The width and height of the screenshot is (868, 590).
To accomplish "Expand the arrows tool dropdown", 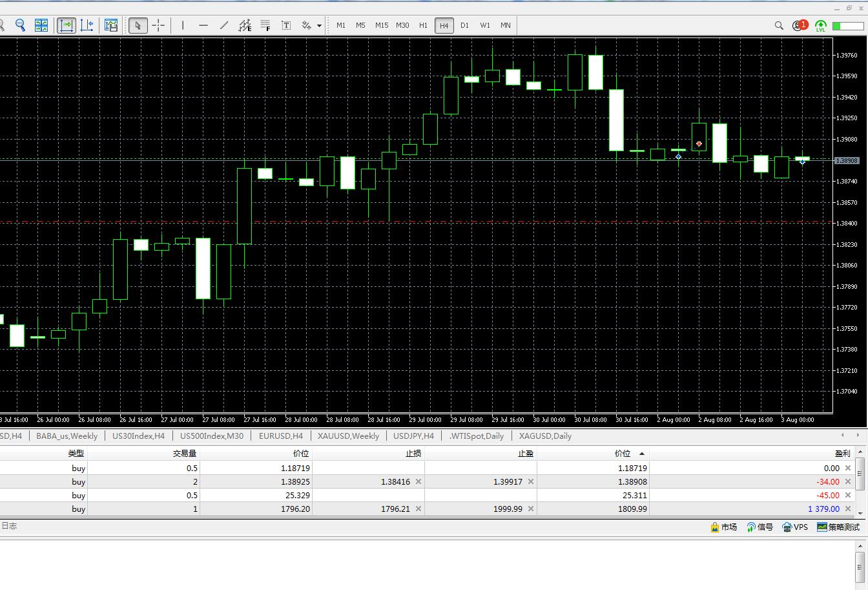I will click(319, 26).
